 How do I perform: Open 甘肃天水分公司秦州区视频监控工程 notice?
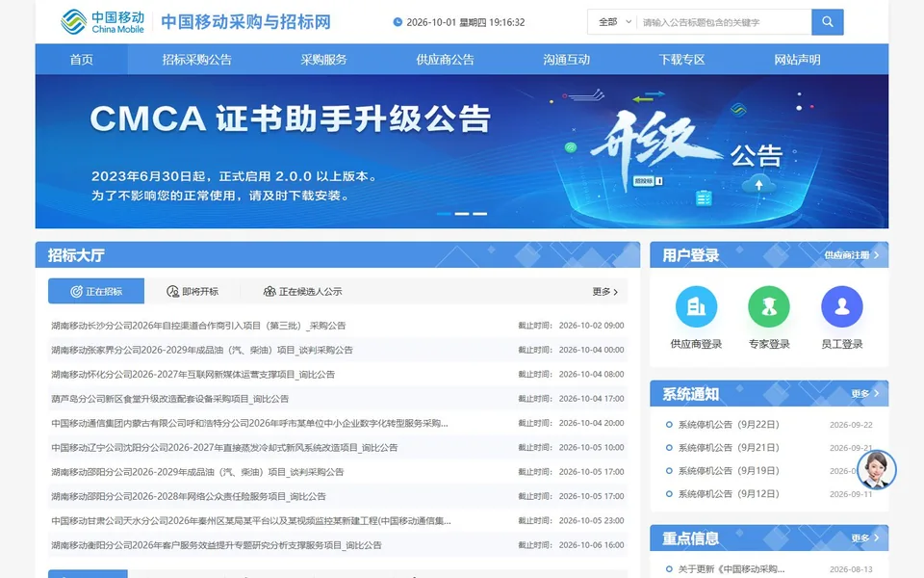[x=251, y=521]
